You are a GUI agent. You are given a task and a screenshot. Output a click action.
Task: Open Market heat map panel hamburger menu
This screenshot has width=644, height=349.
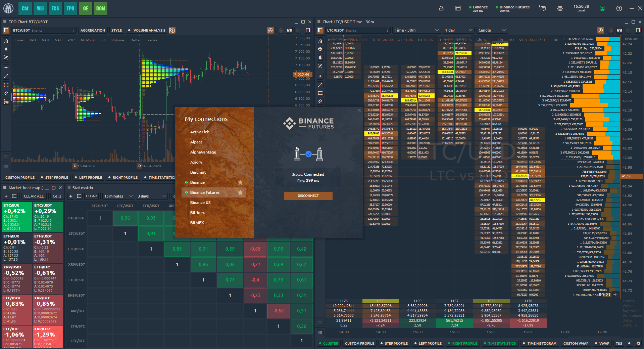tap(5, 188)
